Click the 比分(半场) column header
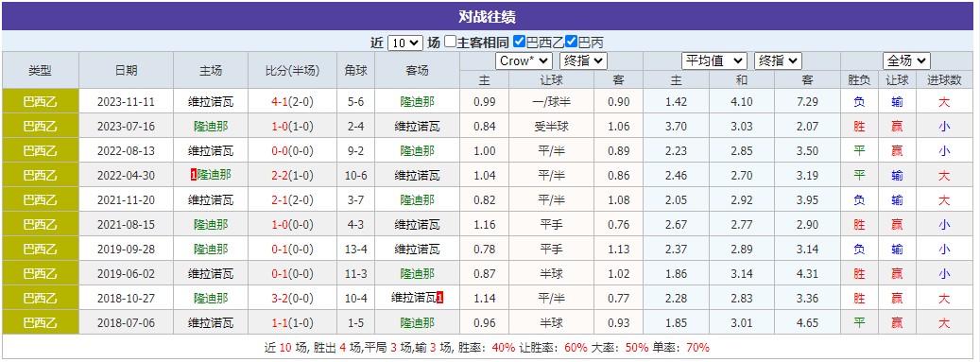Image resolution: width=980 pixels, height=362 pixels. 293,70
